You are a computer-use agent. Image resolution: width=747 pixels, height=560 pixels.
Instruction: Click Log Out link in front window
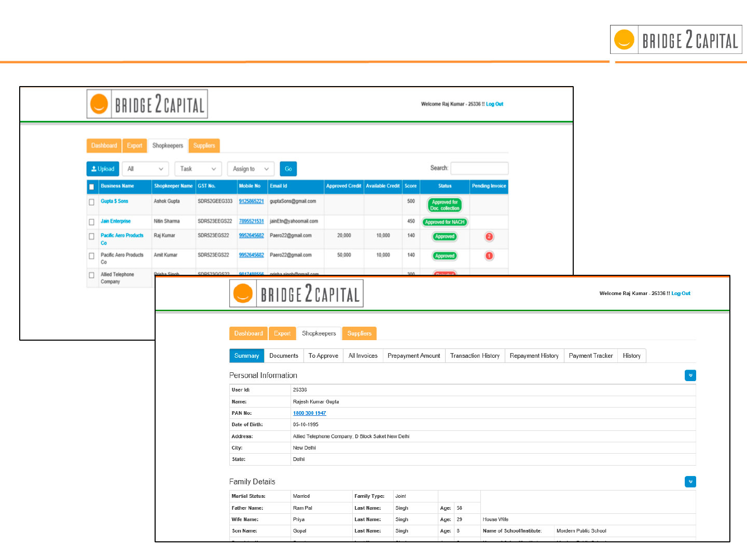(x=681, y=293)
